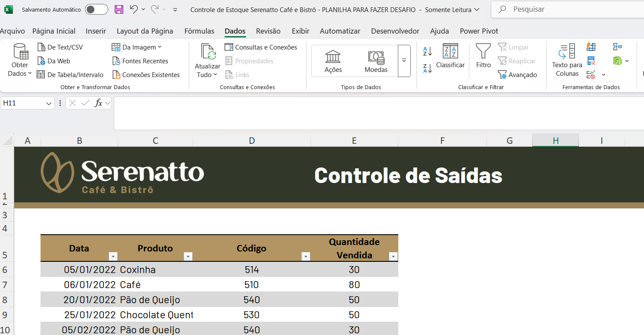Switch to Power Pivot tab
The image size is (644, 335).
click(x=479, y=31)
